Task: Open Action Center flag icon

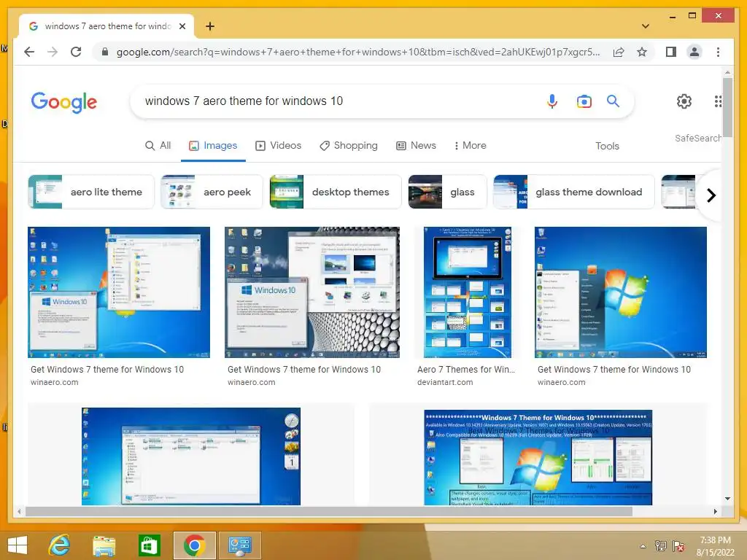Action: [x=678, y=546]
